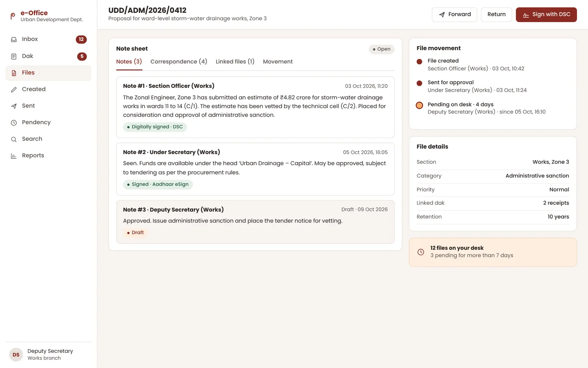Click the 'Normal' priority value
Screen dimensions: 588x368
click(559, 190)
